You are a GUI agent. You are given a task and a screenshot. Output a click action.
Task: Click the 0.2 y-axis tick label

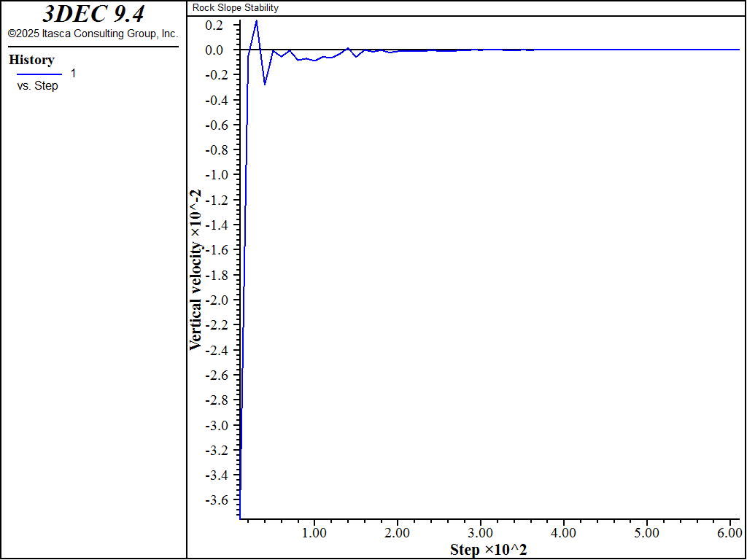tap(214, 25)
